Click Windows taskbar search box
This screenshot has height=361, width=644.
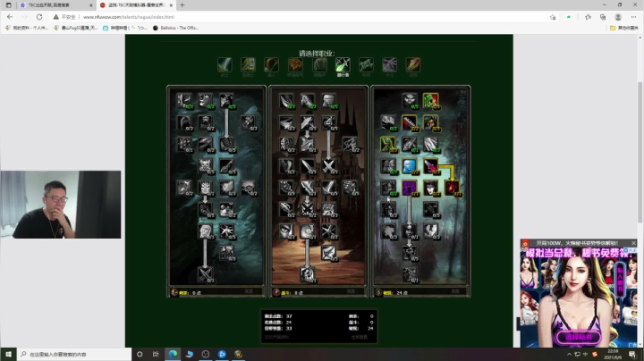pos(74,354)
